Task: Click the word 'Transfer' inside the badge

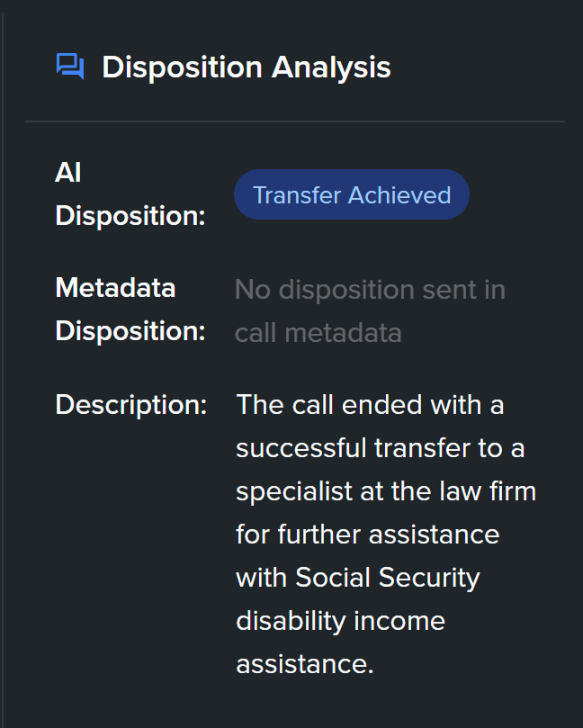Action: [297, 194]
